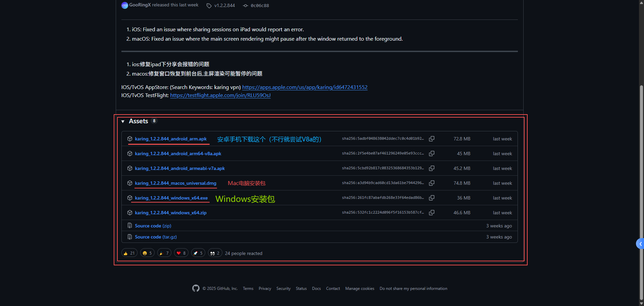Screen dimensions: 644x306
Task: Download Source code (zip)
Action: pyautogui.click(x=153, y=226)
